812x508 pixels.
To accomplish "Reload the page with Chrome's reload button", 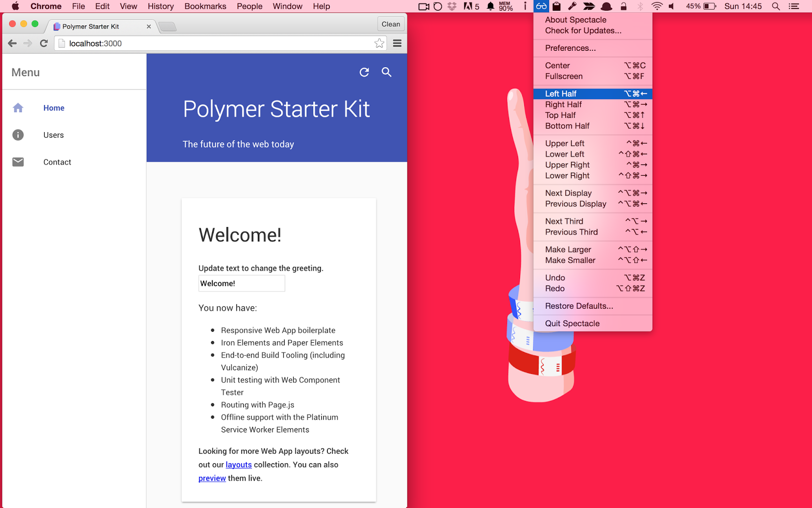I will [44, 43].
